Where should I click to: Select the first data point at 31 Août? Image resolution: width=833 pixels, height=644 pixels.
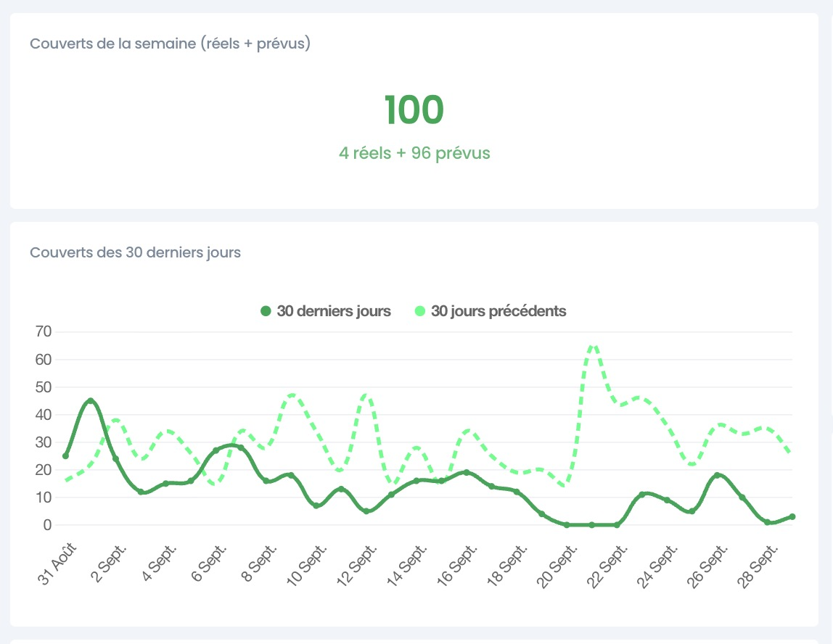[65, 456]
